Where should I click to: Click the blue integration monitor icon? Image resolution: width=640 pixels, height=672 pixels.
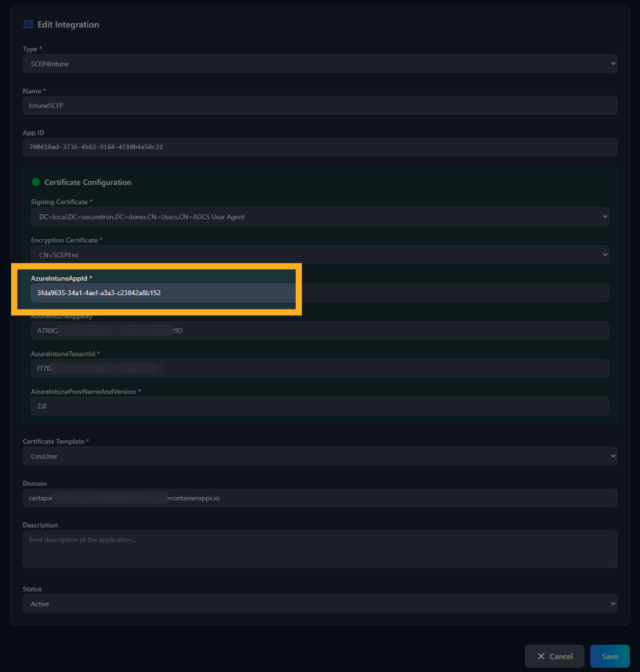click(28, 24)
